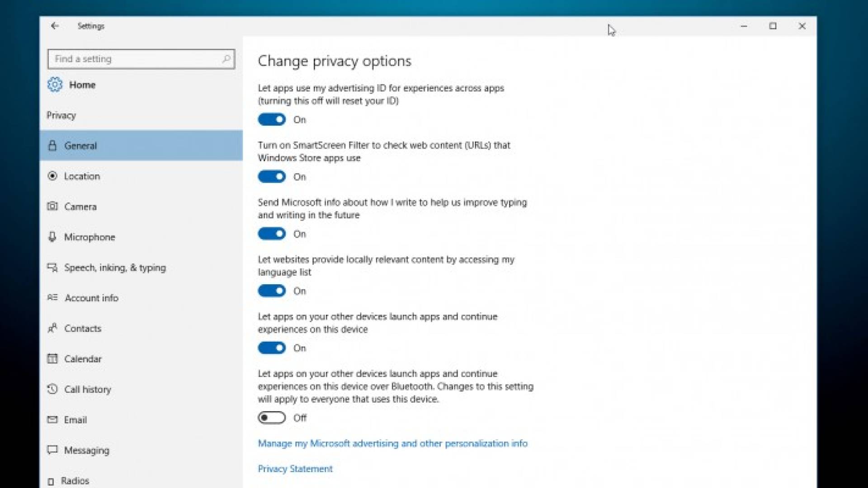Turn off the advertising ID toggle
The image size is (868, 488).
click(x=272, y=120)
